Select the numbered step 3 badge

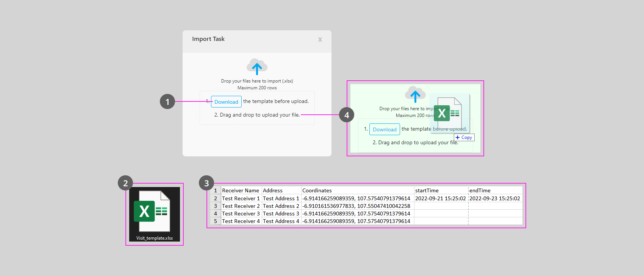(x=206, y=183)
